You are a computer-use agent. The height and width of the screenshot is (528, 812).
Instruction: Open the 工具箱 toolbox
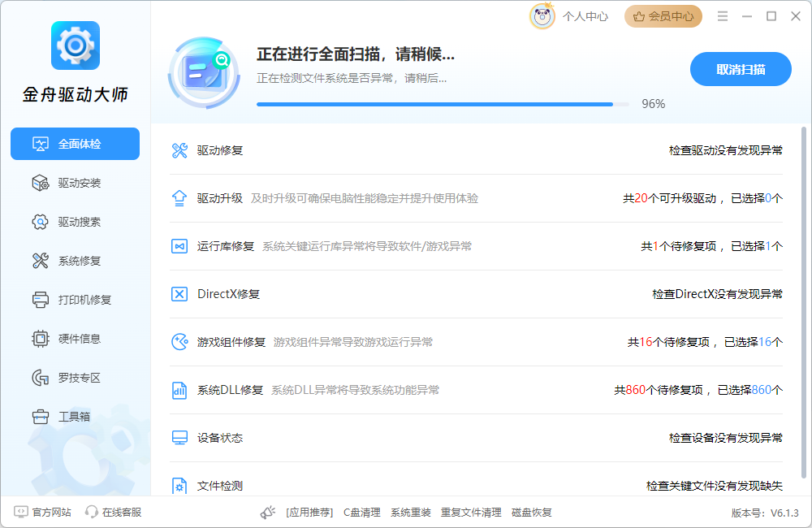[75, 417]
